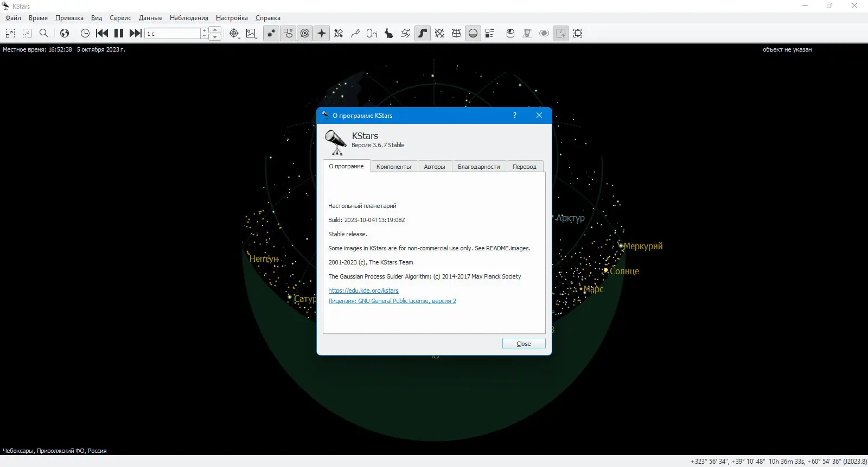
Task: Close the About dialog with the X
Action: 539,115
